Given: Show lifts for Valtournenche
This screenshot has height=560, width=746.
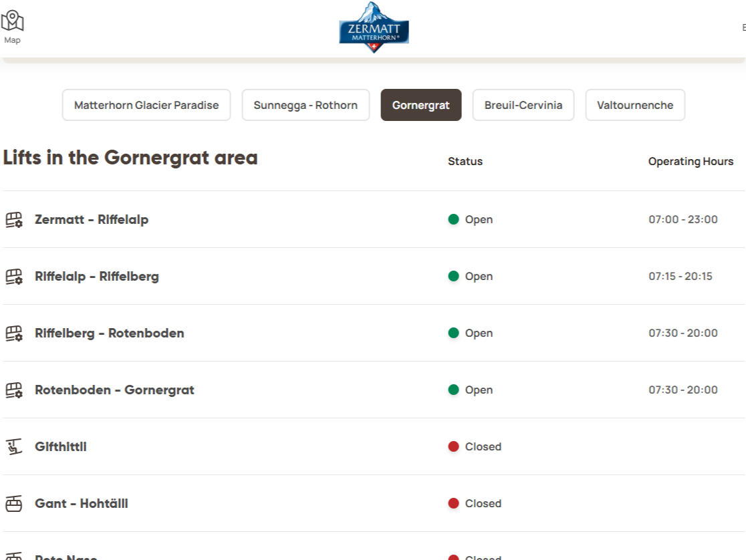Looking at the screenshot, I should click(635, 105).
